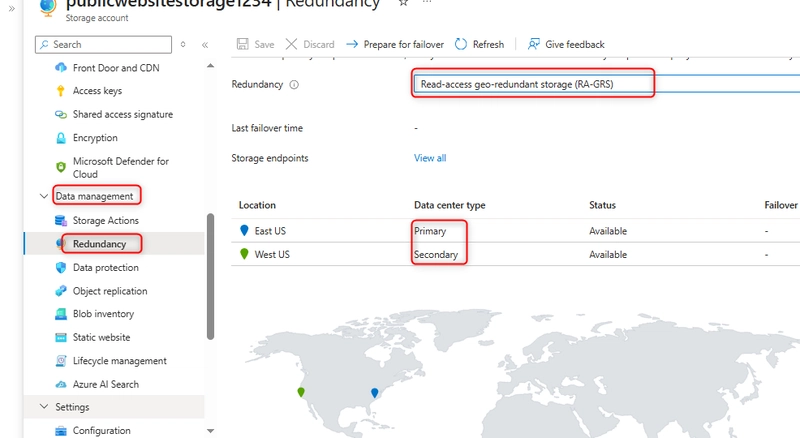Open Blob inventory
800x438 pixels.
coord(104,314)
